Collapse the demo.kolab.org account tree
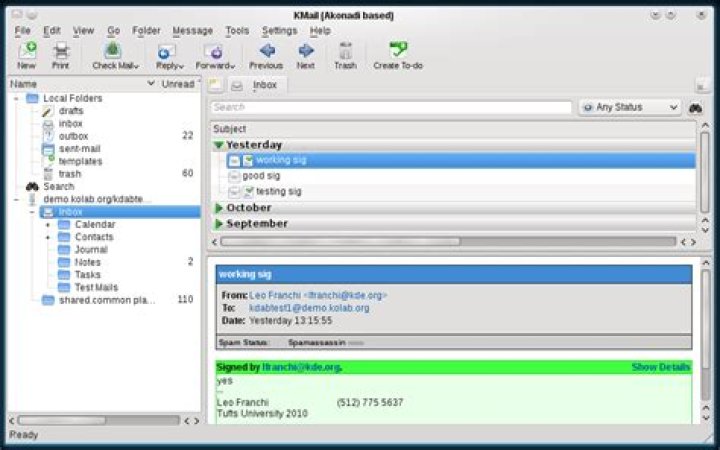This screenshot has height=450, width=720. (x=17, y=200)
